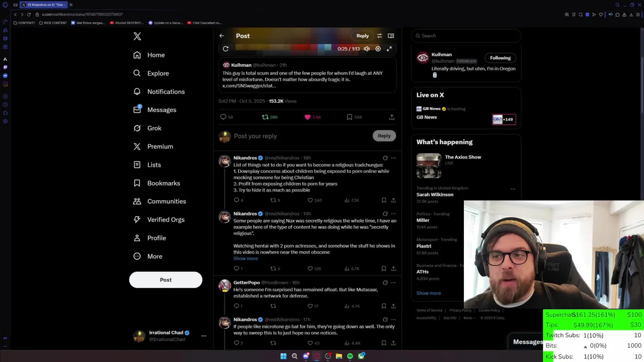644x362 pixels.
Task: Open Grok icon on tradchungus list reply
Action: pos(385,158)
